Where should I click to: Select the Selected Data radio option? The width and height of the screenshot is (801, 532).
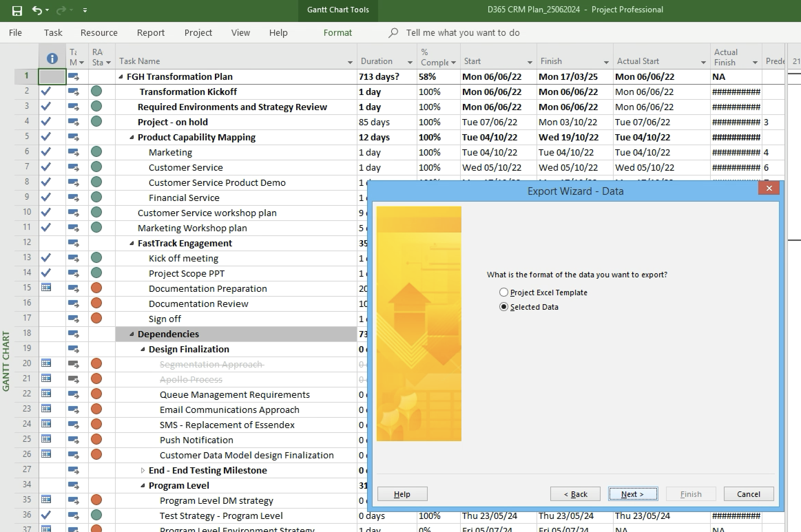(x=503, y=307)
